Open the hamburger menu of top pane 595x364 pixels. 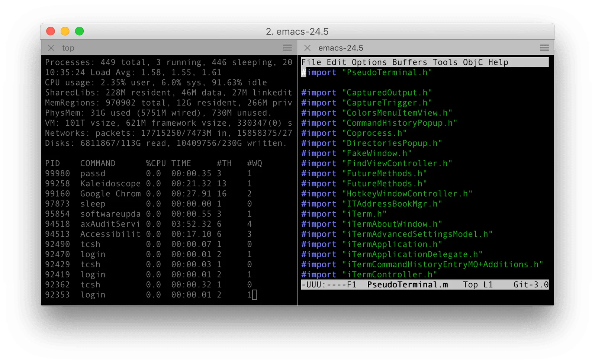287,48
